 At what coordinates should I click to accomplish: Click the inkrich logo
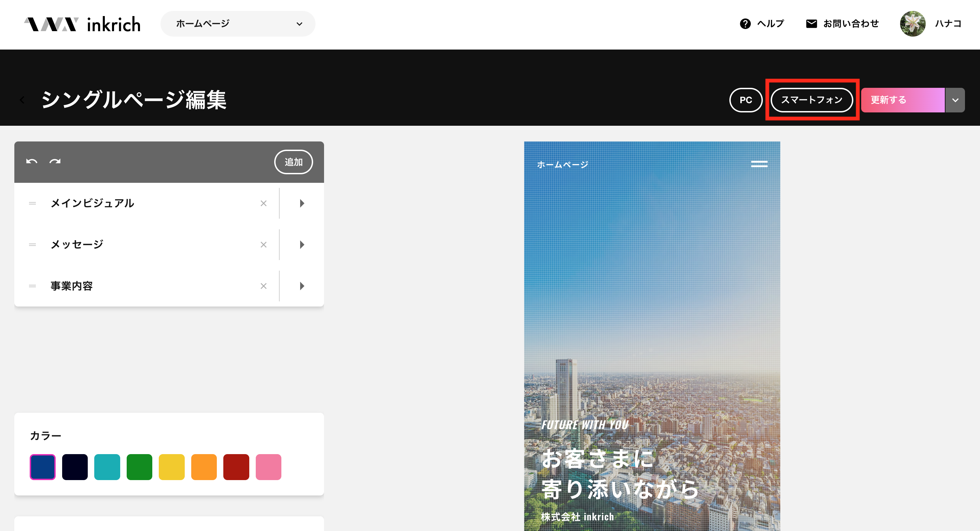pos(82,24)
